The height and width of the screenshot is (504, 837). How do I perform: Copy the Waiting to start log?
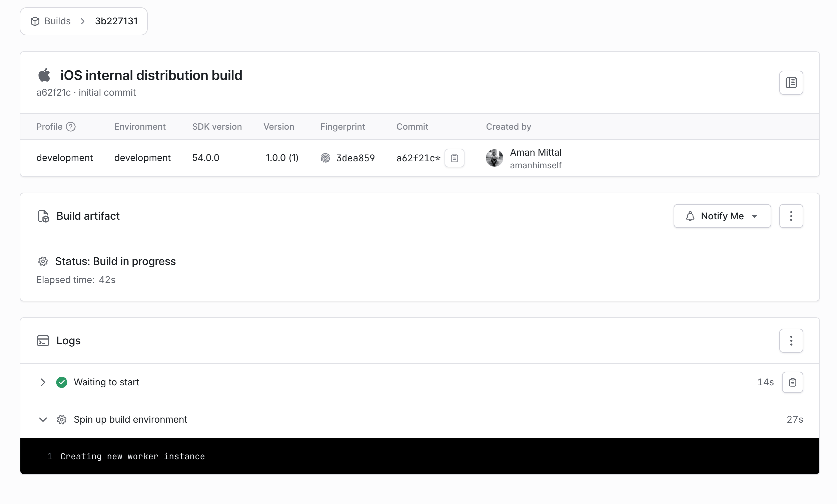pos(792,382)
